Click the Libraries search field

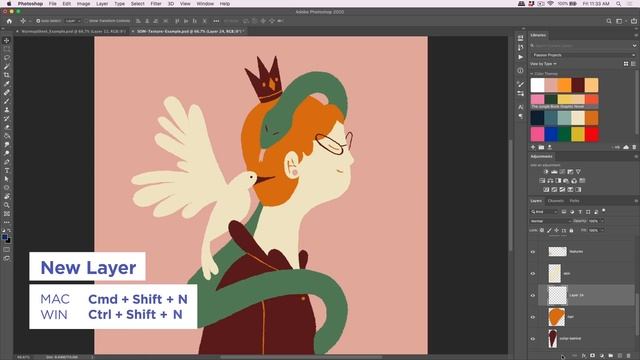580,46
